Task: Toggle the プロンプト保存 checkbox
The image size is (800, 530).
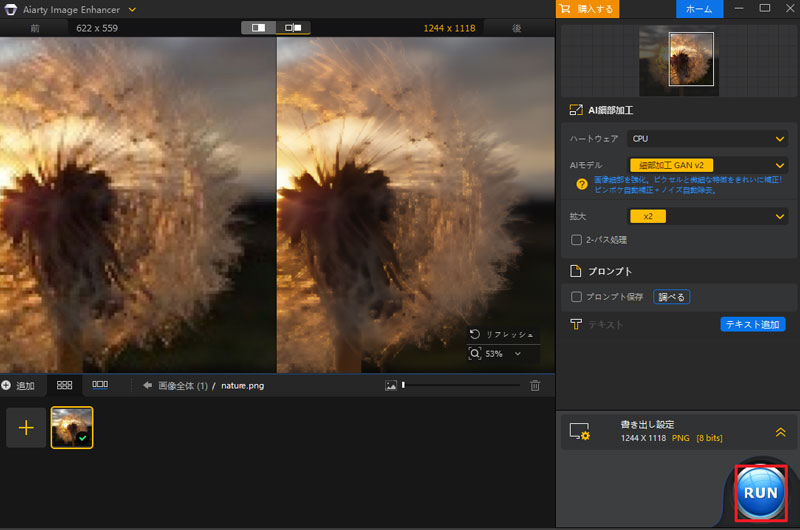Action: [x=576, y=297]
